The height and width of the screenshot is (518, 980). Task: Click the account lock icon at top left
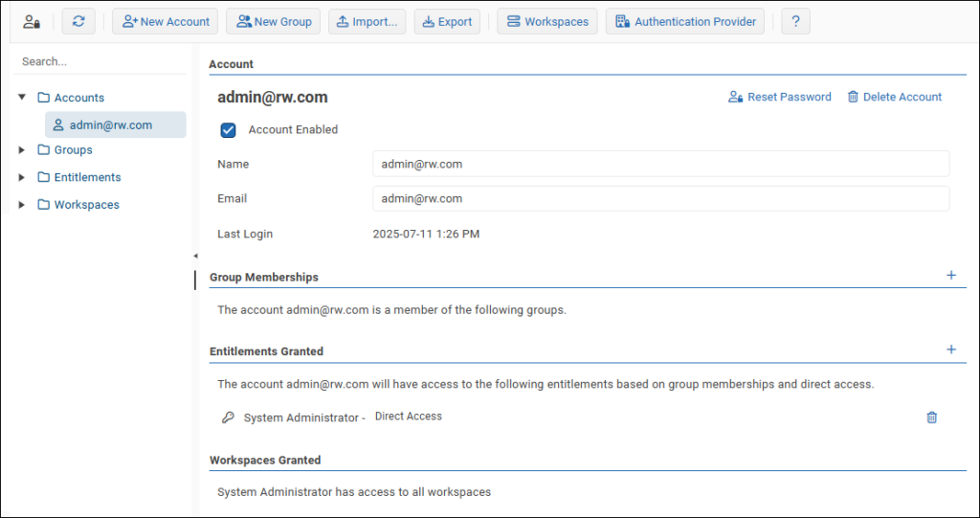32,21
